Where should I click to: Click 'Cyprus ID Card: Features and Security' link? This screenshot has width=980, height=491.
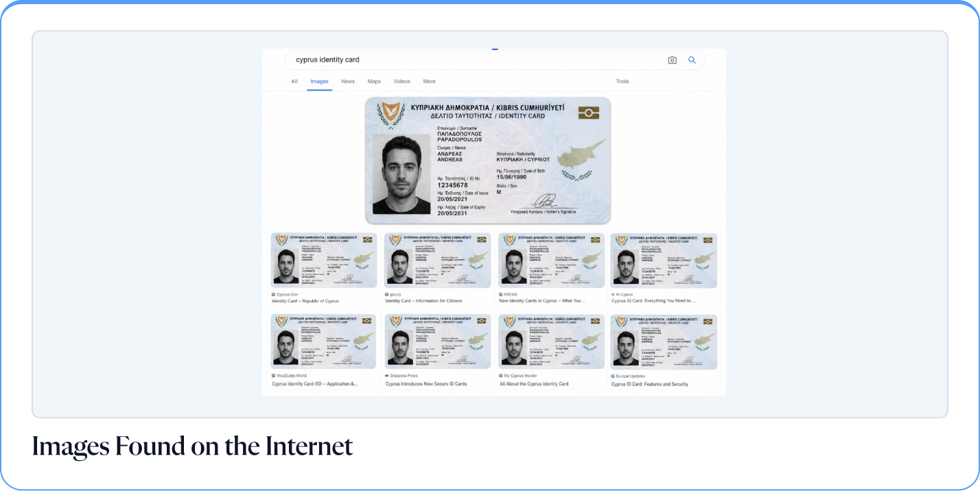650,384
